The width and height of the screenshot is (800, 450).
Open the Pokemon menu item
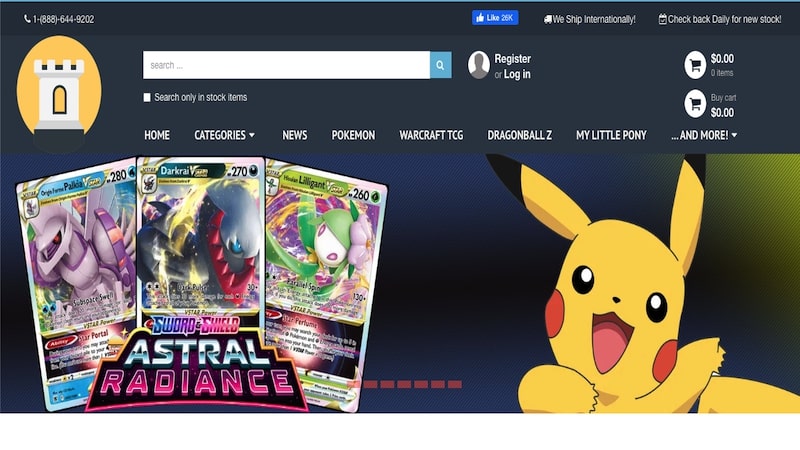click(353, 135)
